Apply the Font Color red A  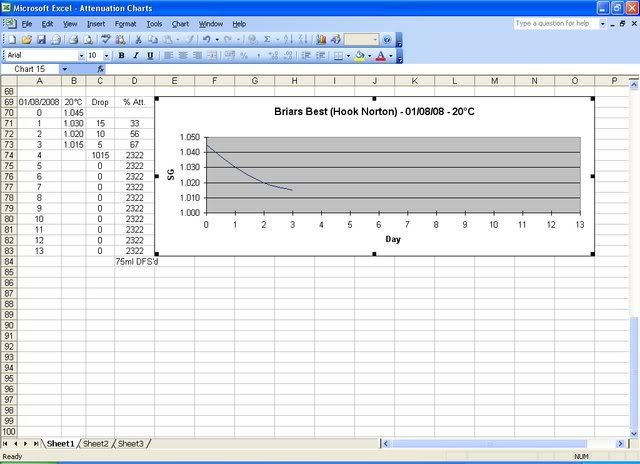(380, 56)
